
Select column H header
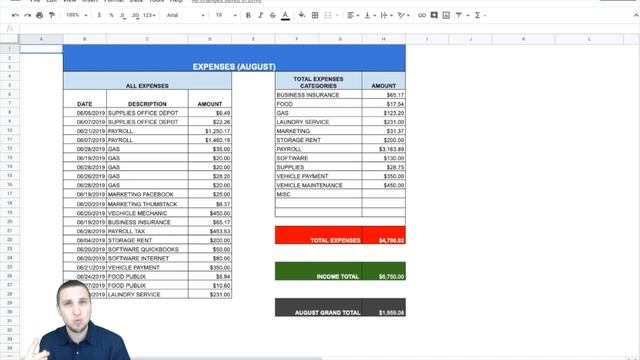coord(383,39)
